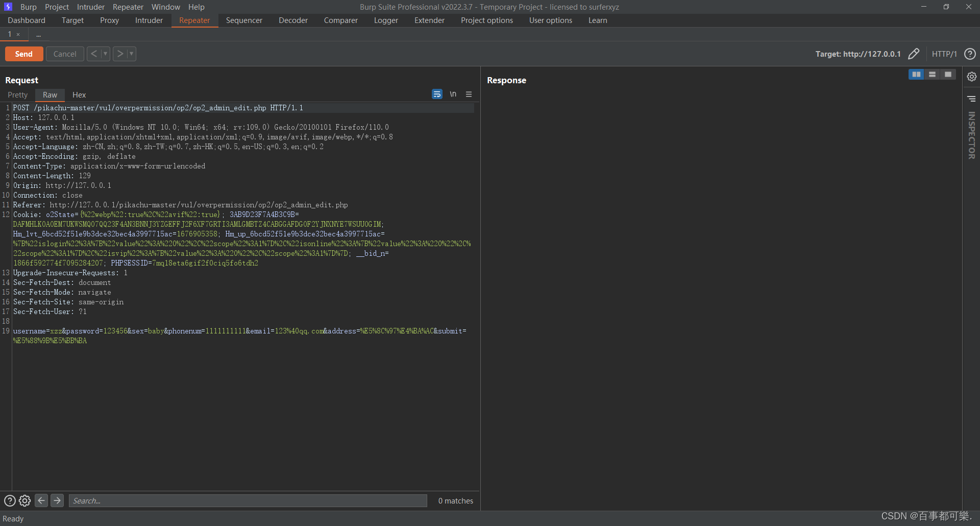Open Repeater help question-mark icon
980x526 pixels.
click(970, 54)
